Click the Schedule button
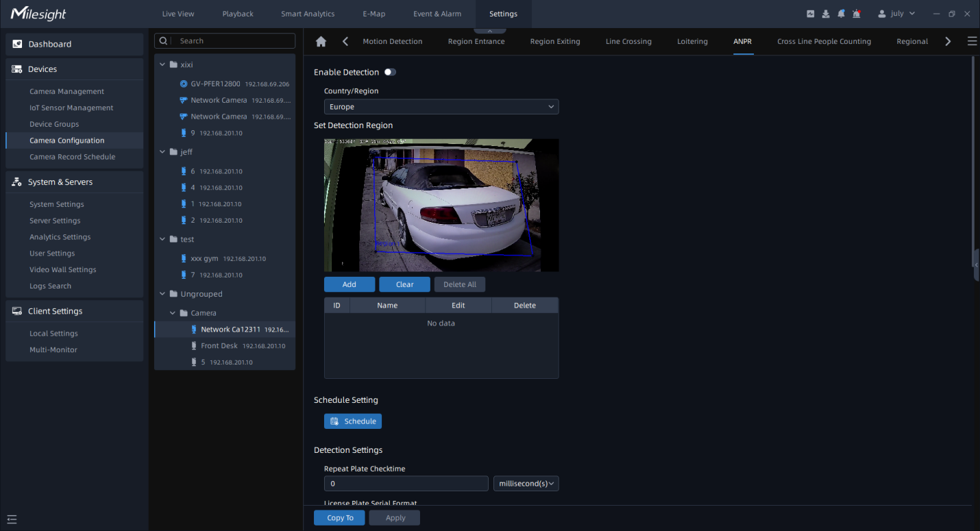980x531 pixels. 353,421
